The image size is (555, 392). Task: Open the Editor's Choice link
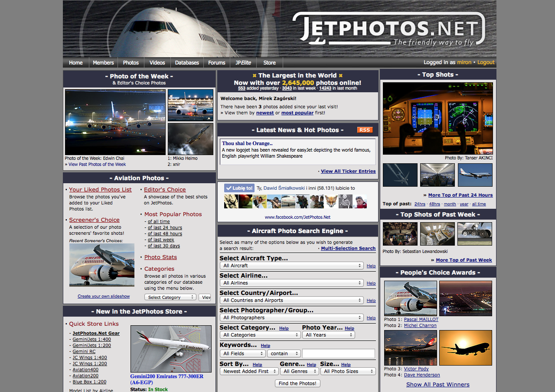coord(165,189)
